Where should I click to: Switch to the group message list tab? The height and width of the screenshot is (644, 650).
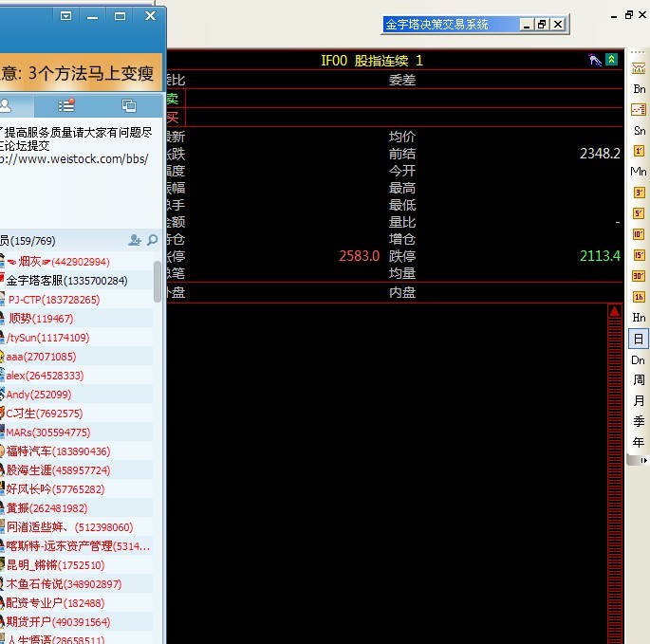pyautogui.click(x=65, y=105)
